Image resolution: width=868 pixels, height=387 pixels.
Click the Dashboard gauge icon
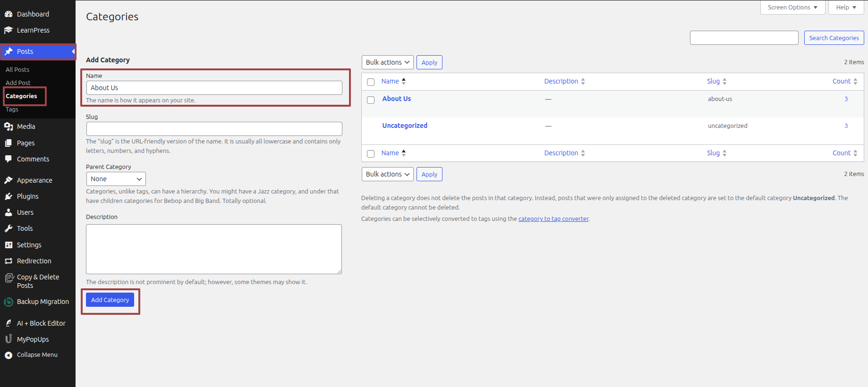[9, 14]
